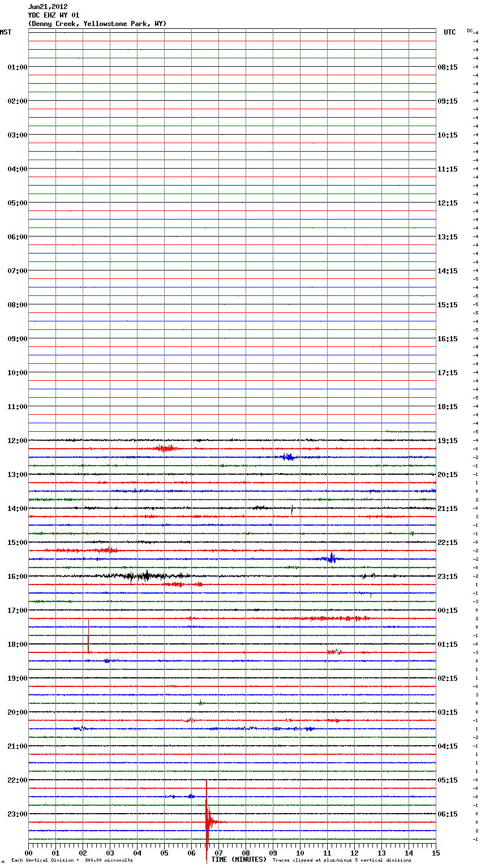Screen dimensions: 481x868
Task: Click the 19:15 UTC time label
Action: tap(448, 441)
